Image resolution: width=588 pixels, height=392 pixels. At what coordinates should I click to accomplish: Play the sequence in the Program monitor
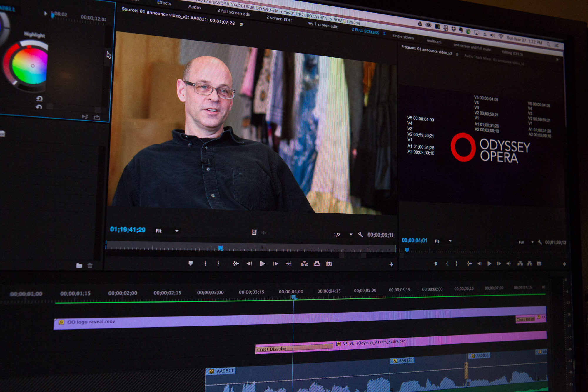(489, 263)
